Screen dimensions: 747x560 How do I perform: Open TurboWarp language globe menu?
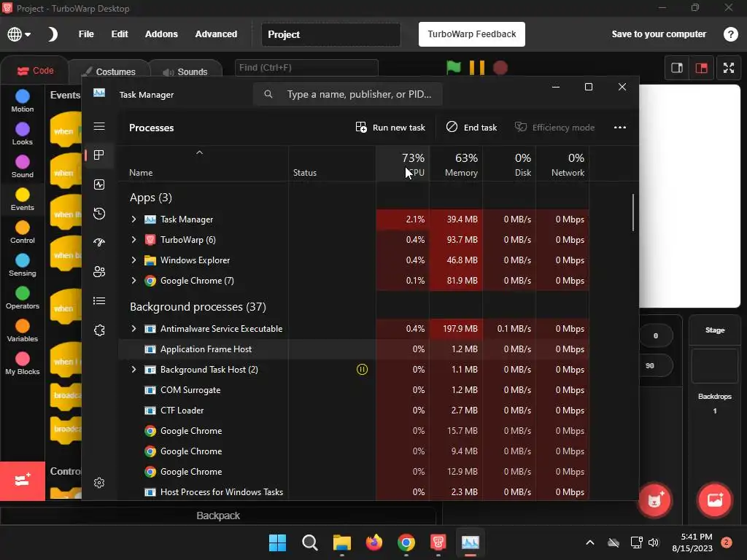(19, 34)
